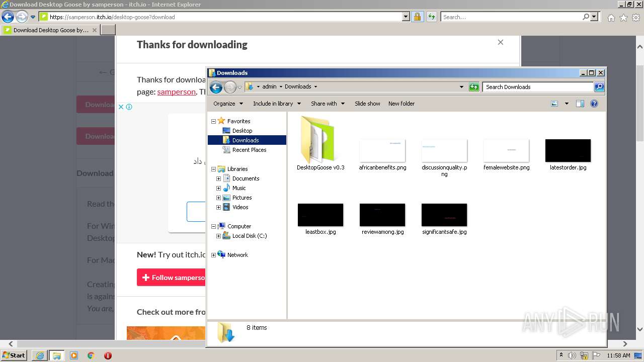
Task: Click the red Opera-style taskbar icon
Action: (108, 355)
